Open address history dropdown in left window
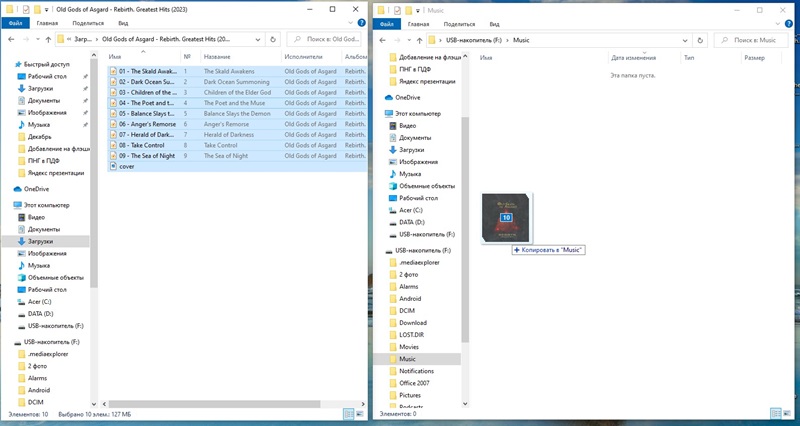Image resolution: width=800 pixels, height=426 pixels. pyautogui.click(x=258, y=39)
